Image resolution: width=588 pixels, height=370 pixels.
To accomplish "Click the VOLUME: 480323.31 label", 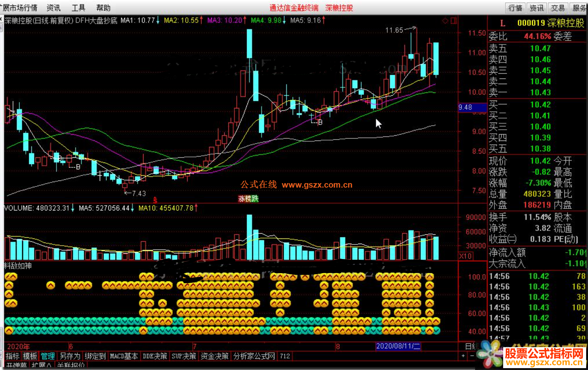I will click(x=37, y=208).
